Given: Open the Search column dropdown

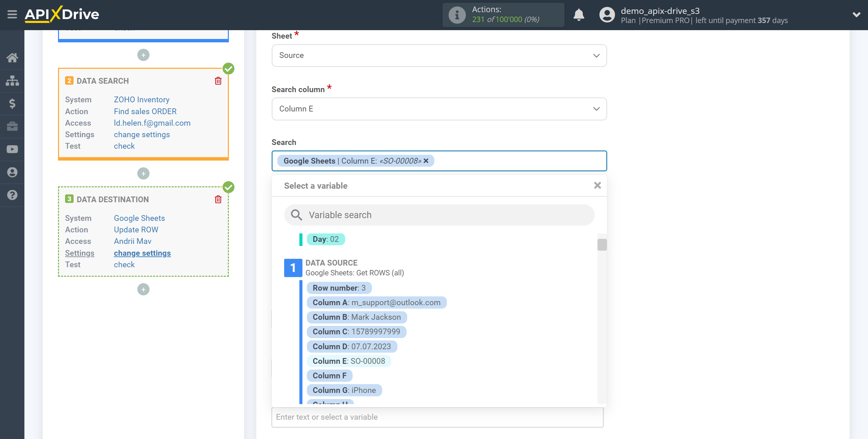Looking at the screenshot, I should click(x=439, y=109).
